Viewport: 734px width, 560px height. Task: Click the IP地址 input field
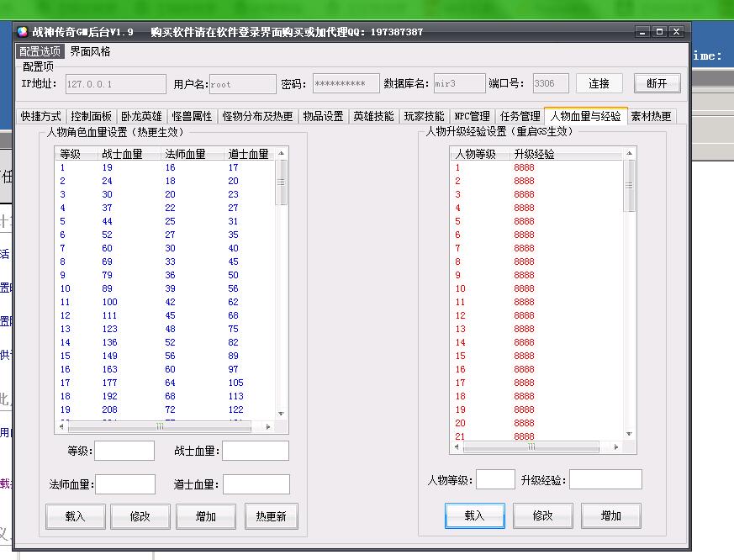(115, 84)
